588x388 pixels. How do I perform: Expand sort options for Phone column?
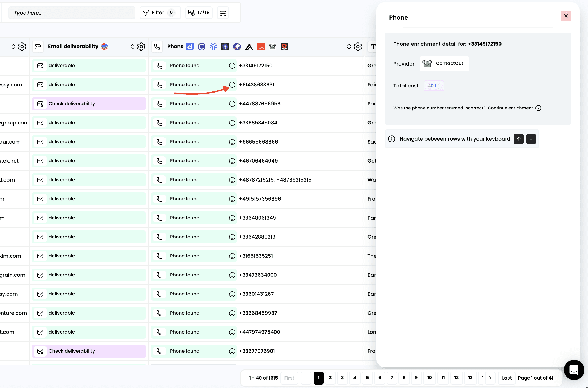[349, 47]
